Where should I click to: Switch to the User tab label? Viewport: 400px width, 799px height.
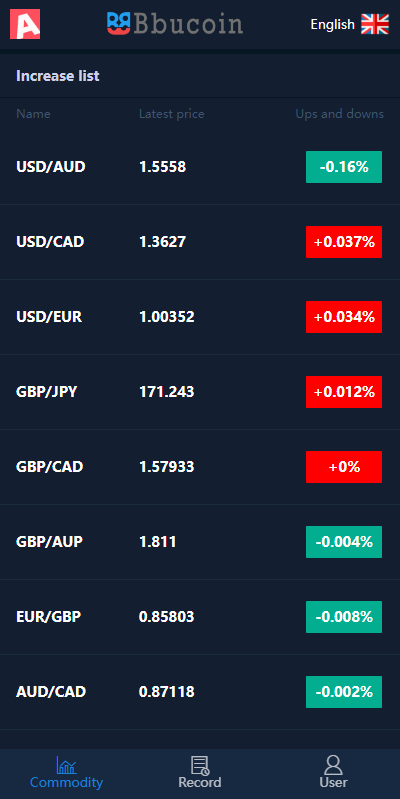click(333, 782)
